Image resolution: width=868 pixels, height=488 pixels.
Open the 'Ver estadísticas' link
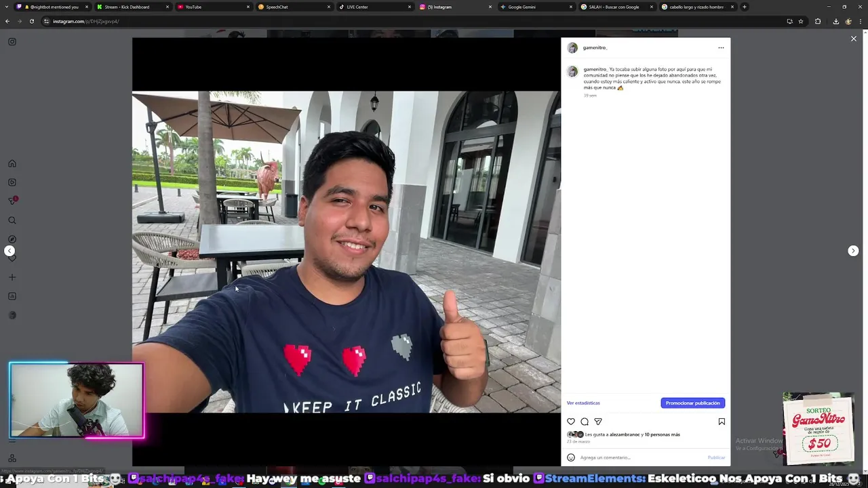pyautogui.click(x=583, y=403)
